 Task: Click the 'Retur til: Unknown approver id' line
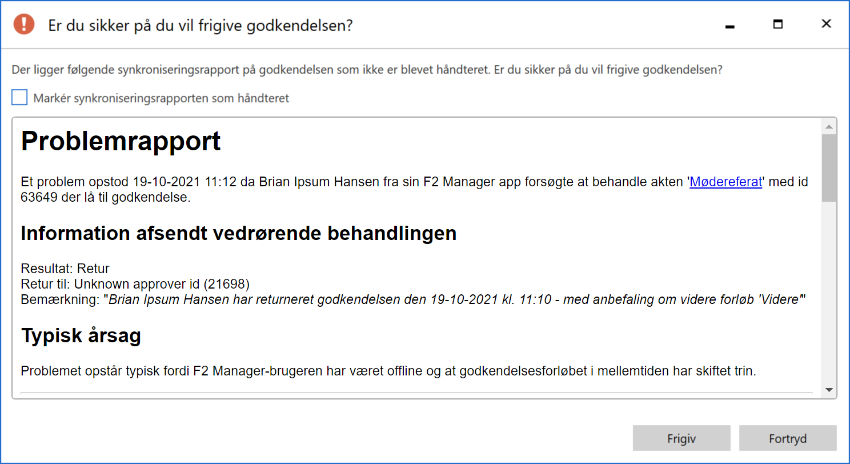tap(135, 284)
